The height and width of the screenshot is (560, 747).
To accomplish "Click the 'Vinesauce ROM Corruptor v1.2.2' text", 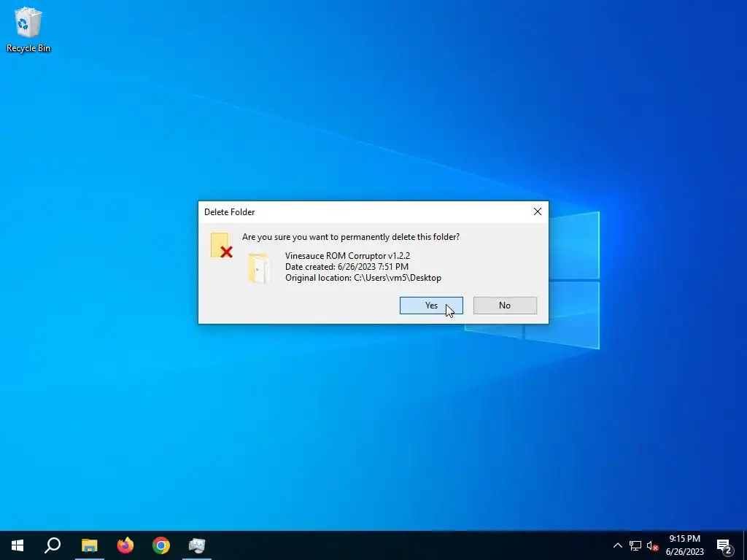I will click(347, 256).
